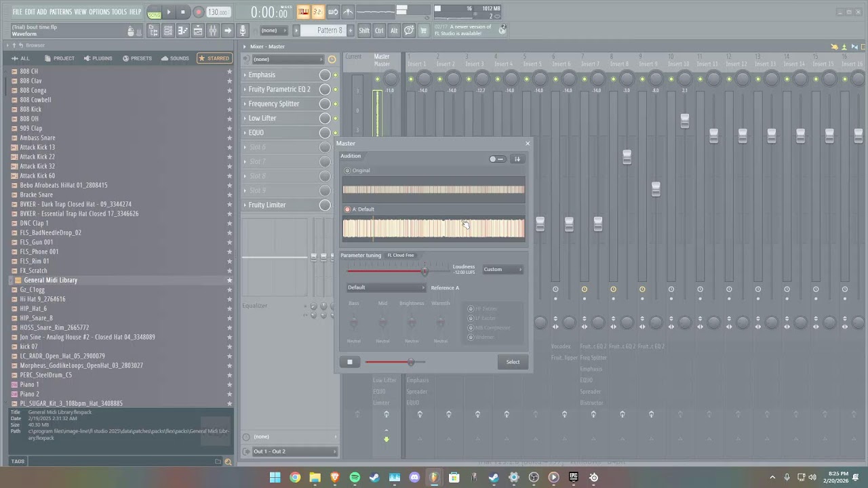Open the Mixer view icon
The width and height of the screenshot is (868, 488).
(213, 30)
